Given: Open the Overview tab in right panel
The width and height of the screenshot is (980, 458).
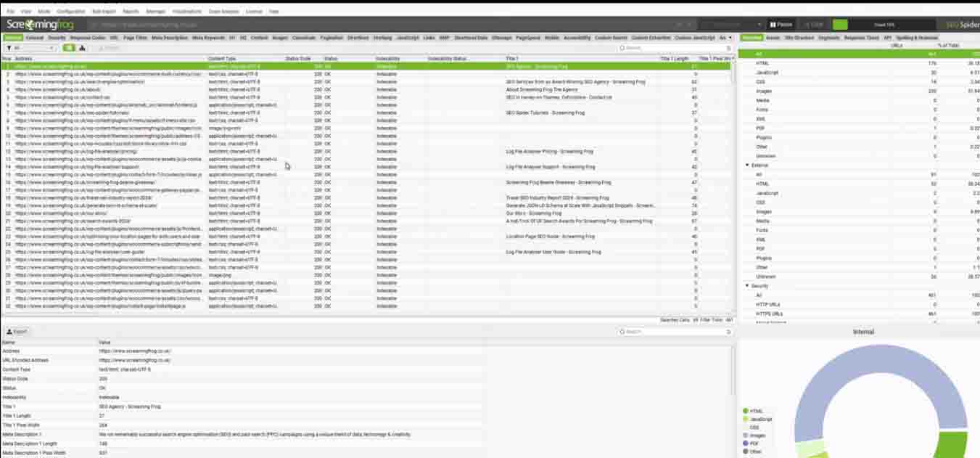Looking at the screenshot, I should [752, 37].
